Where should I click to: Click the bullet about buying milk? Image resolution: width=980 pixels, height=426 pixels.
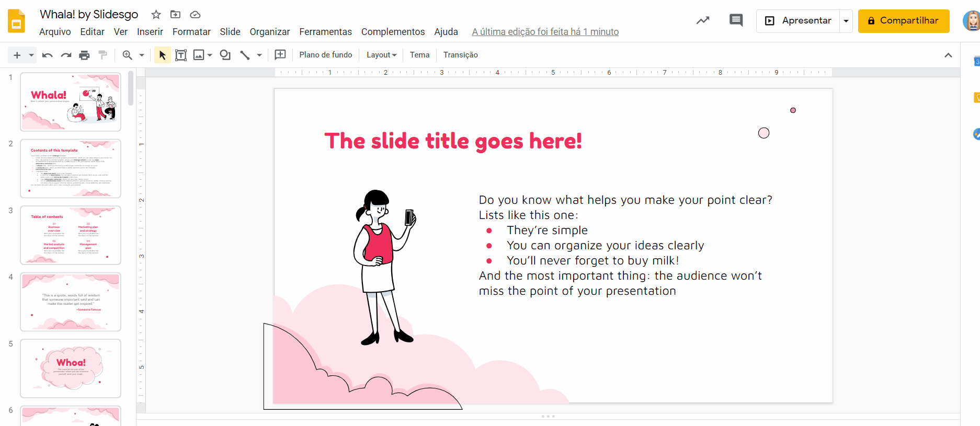(592, 260)
